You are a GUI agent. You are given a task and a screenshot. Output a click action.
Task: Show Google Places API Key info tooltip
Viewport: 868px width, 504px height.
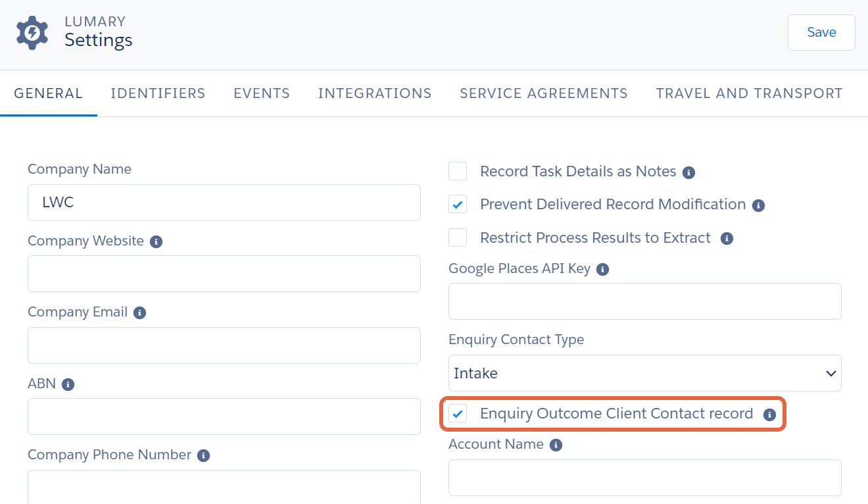tap(602, 269)
